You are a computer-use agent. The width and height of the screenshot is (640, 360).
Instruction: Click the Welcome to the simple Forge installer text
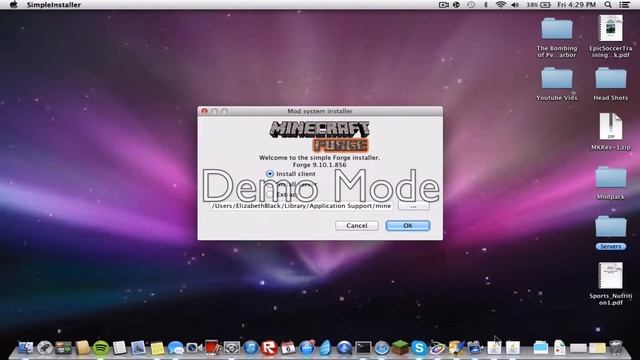[319, 158]
